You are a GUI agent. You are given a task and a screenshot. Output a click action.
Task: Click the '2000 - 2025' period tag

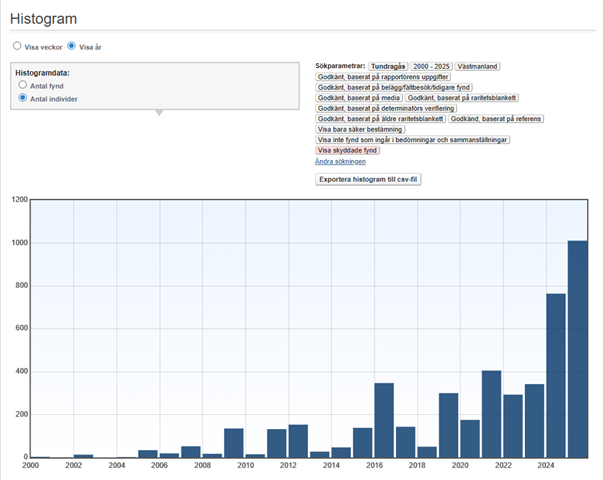[430, 66]
